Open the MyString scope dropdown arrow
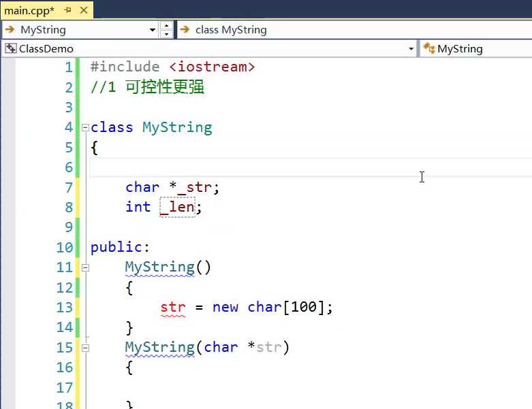 153,30
